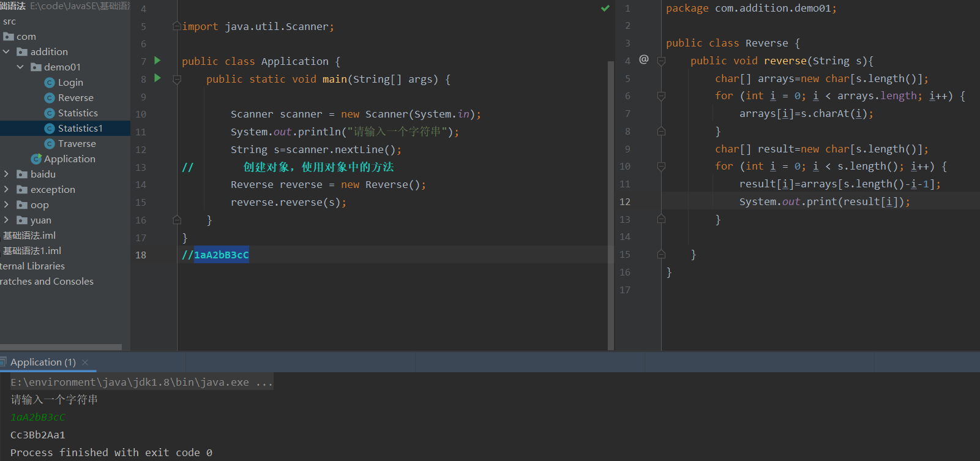Expand the exception package
Screen dimensions: 980x461
[7, 190]
